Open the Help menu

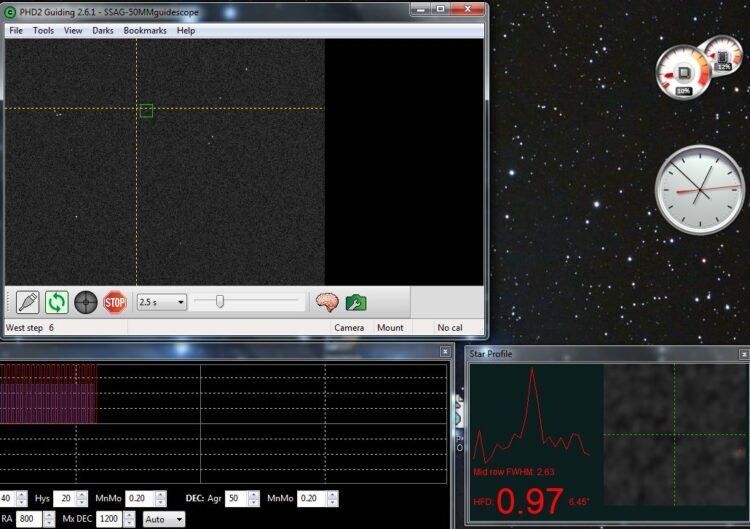[186, 31]
